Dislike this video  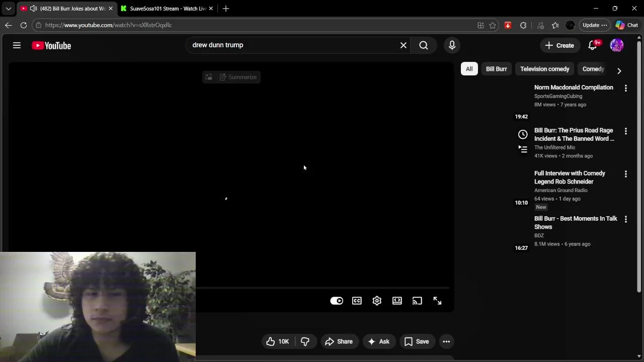point(305,341)
